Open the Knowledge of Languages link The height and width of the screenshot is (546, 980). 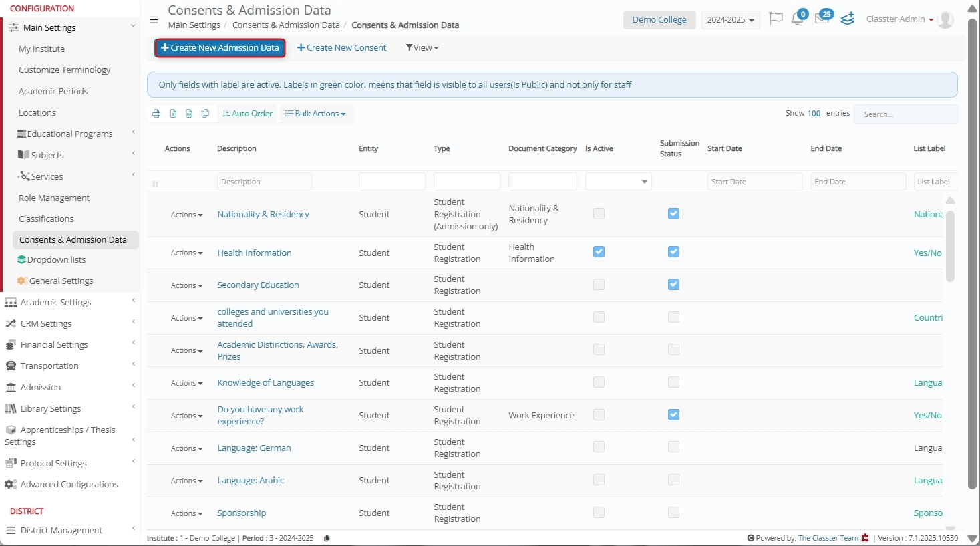point(265,383)
